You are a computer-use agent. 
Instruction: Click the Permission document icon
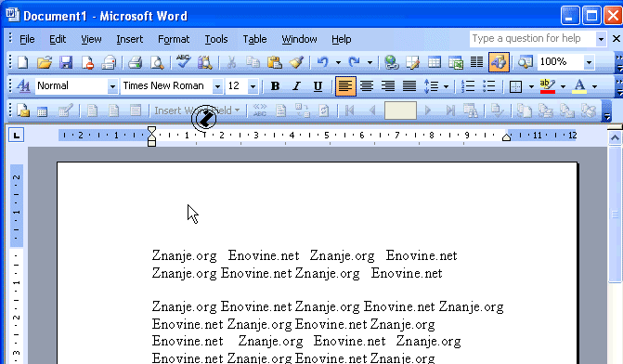(x=87, y=62)
